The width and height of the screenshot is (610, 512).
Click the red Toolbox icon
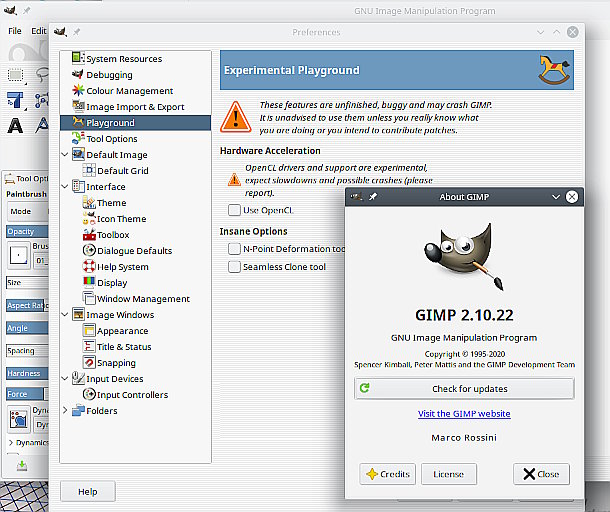tap(89, 234)
